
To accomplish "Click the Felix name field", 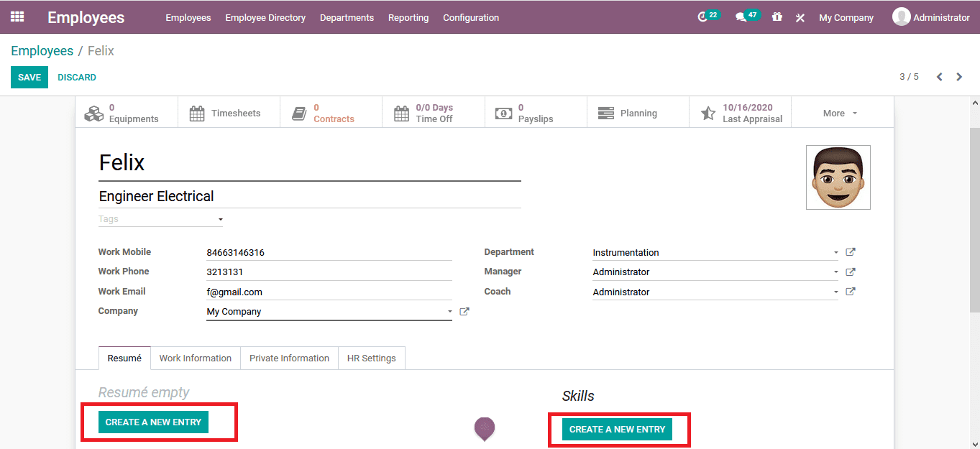I will pos(310,163).
